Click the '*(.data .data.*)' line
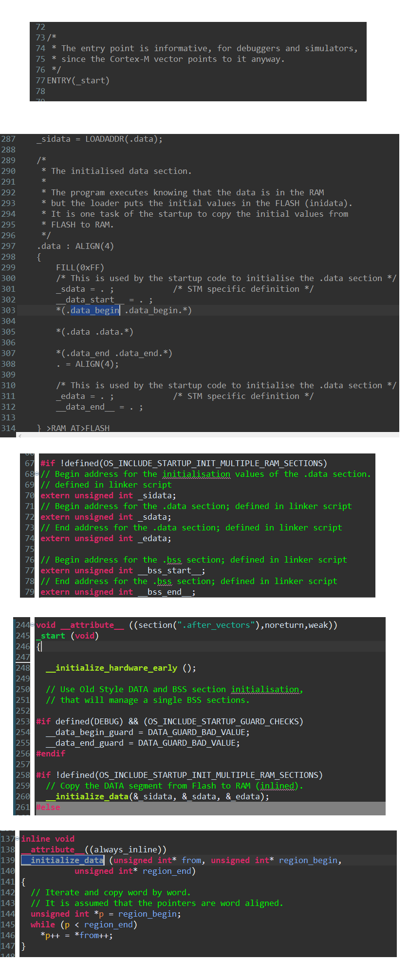The image size is (409, 980). pos(95,332)
